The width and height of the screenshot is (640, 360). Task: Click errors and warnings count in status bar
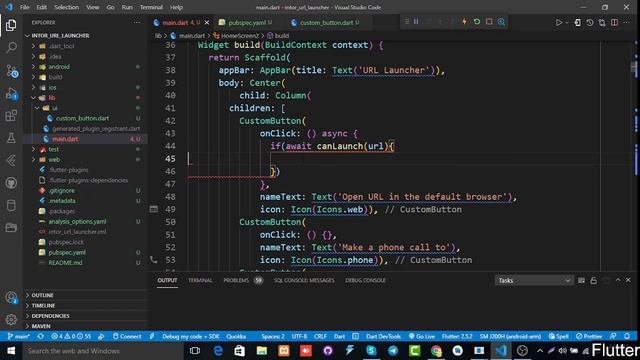pos(71,336)
